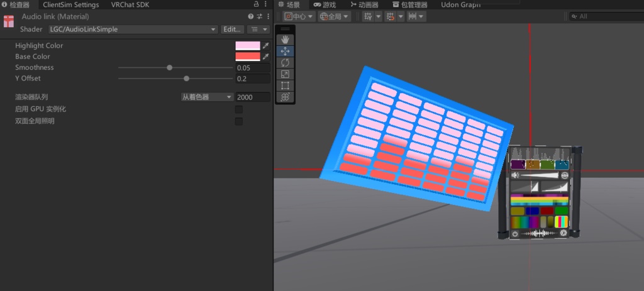Open the material help reference icon
The image size is (644, 291).
click(250, 16)
